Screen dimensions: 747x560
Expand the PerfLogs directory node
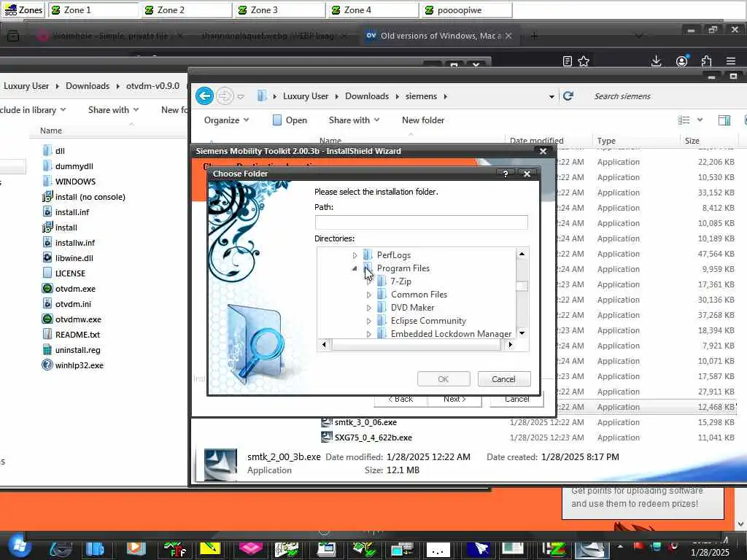coord(355,255)
